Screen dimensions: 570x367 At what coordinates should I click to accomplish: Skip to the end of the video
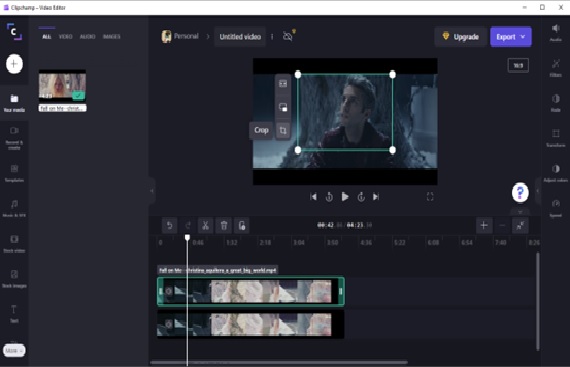[376, 197]
